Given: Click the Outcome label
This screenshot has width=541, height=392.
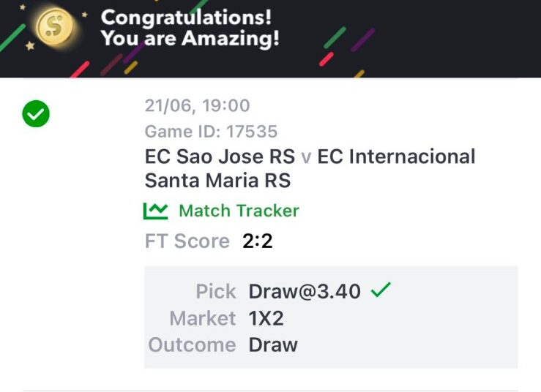Looking at the screenshot, I should point(193,344).
